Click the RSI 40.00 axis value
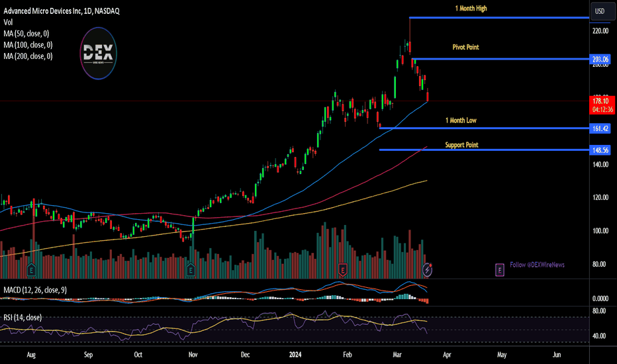This screenshot has height=364, width=617. pos(599,336)
